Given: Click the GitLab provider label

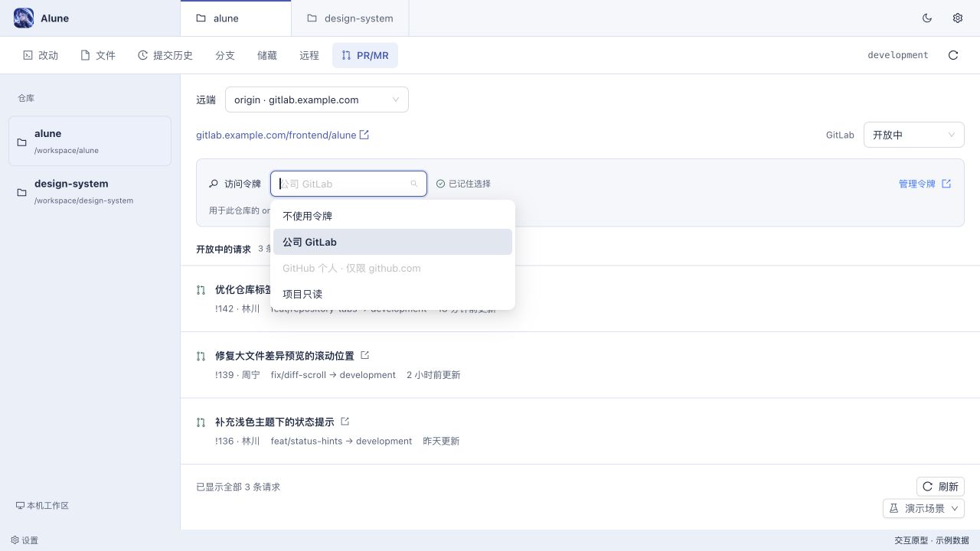Looking at the screenshot, I should (840, 135).
